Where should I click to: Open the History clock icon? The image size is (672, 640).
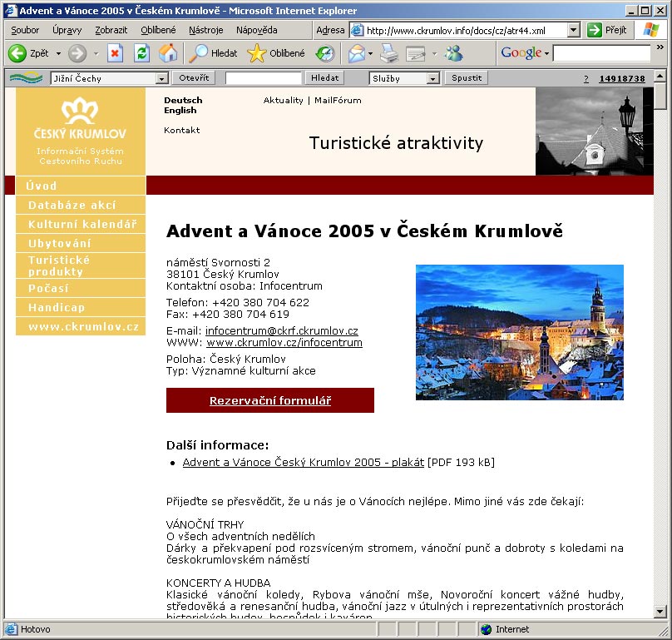(325, 53)
